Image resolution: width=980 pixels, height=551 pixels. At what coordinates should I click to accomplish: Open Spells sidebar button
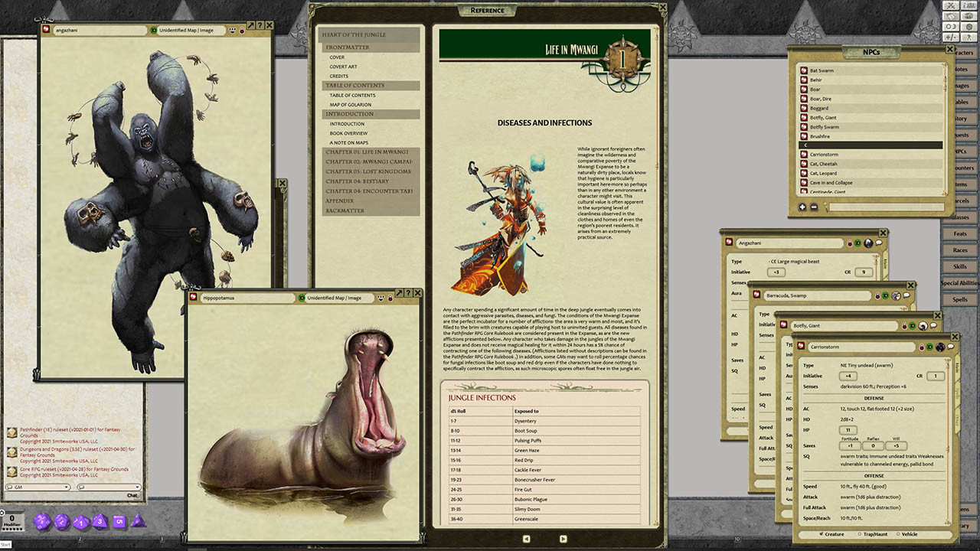pos(959,300)
